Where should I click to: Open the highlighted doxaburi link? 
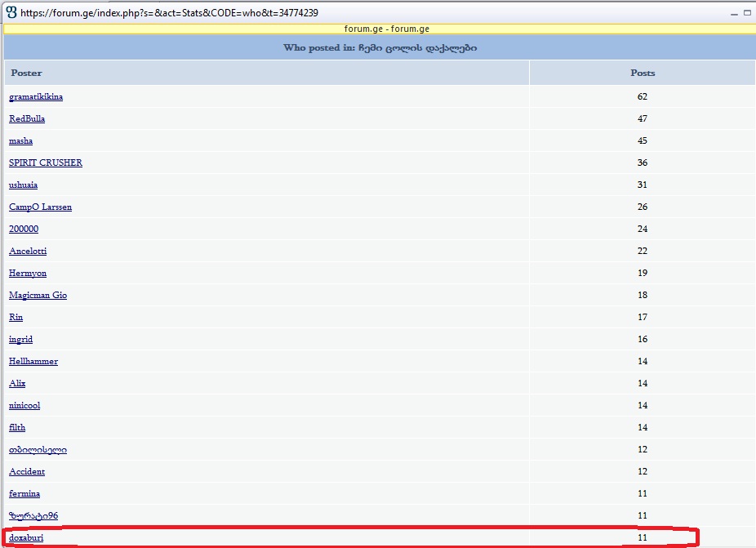[26, 538]
